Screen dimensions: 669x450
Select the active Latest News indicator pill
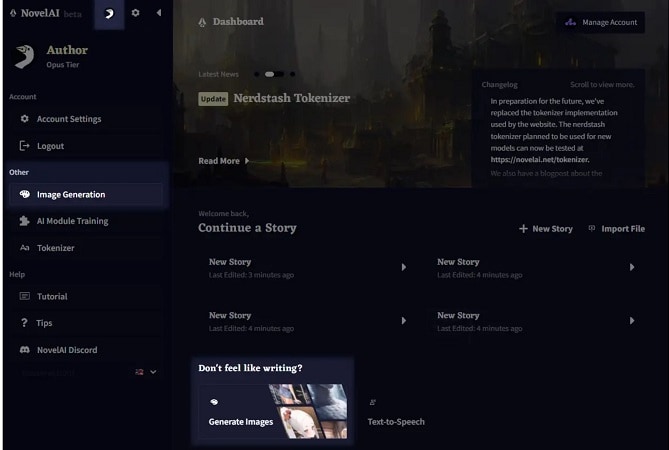point(274,74)
